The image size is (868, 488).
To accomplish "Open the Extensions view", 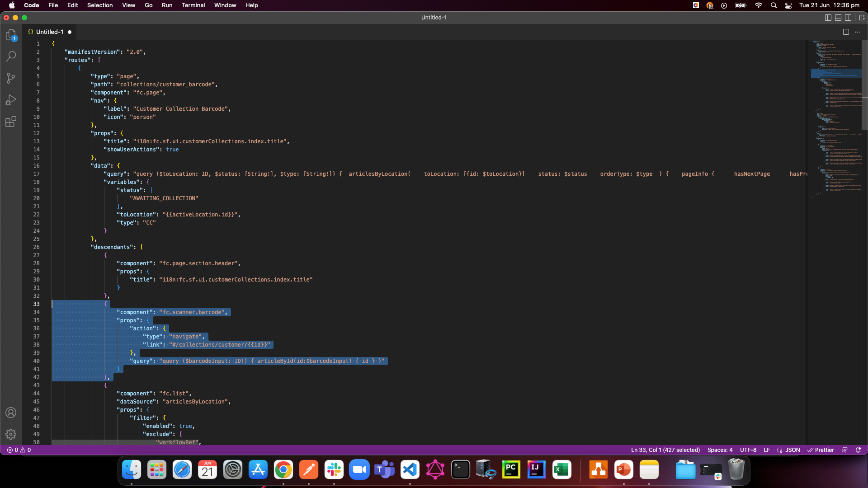I will [x=11, y=122].
